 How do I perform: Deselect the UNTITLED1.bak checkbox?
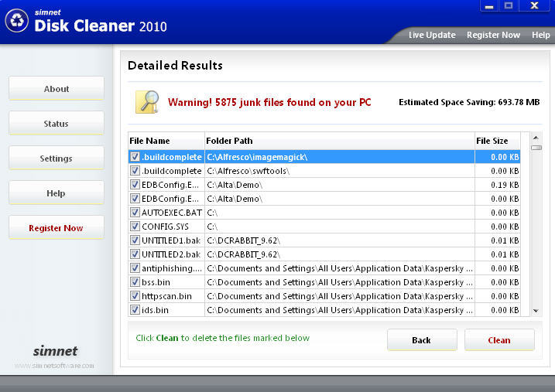point(135,240)
